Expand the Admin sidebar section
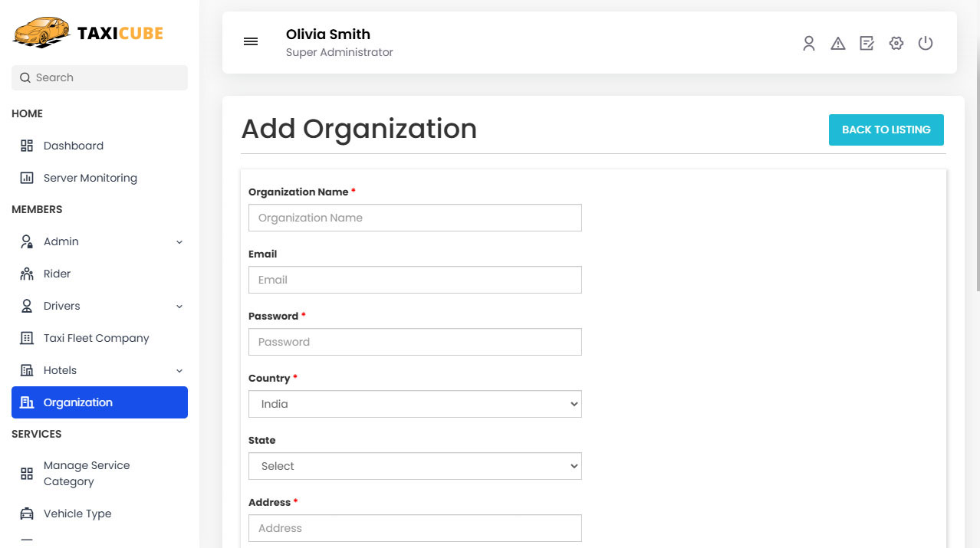 coord(179,241)
